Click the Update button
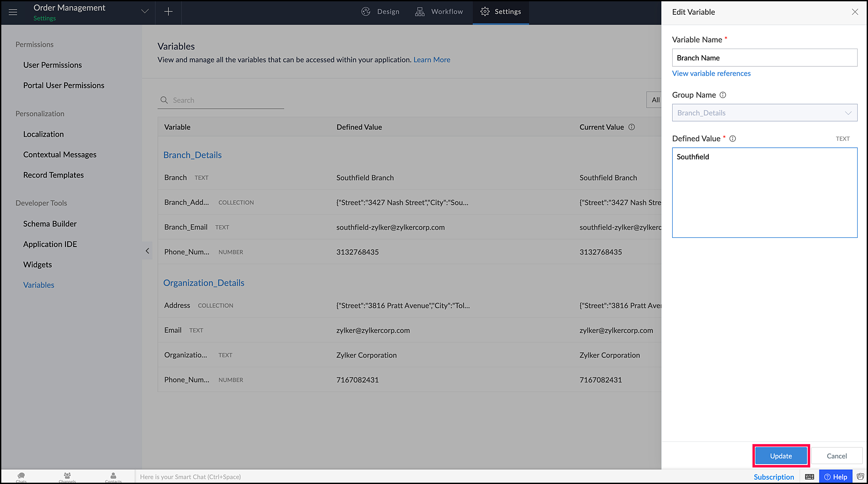 pos(781,456)
